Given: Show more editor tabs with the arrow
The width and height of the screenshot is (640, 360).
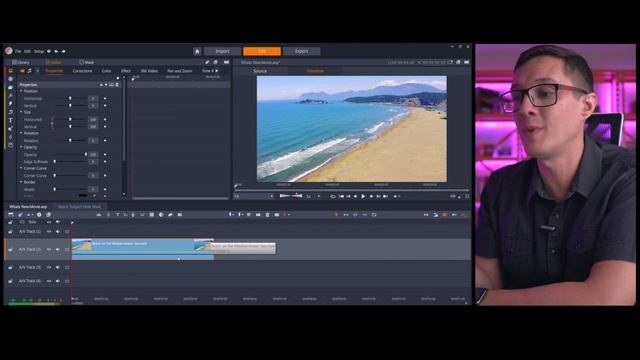Looking at the screenshot, I should tap(217, 71).
